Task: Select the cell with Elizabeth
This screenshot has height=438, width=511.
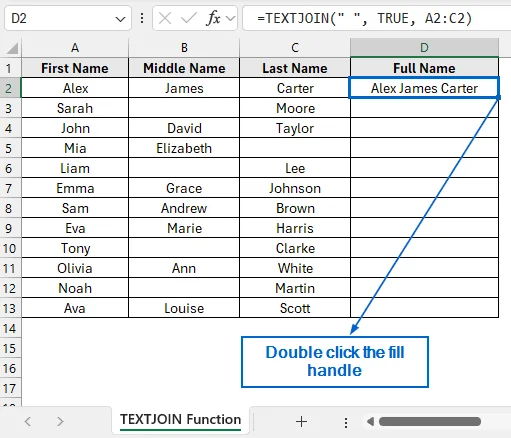Action: (184, 148)
